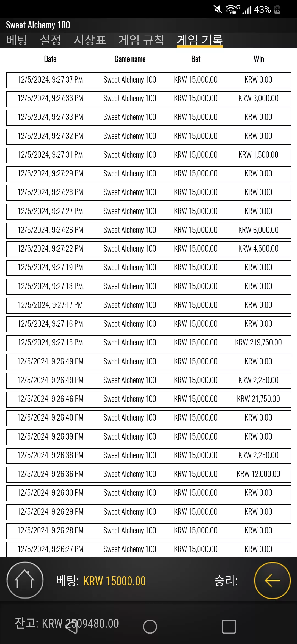297x644 pixels.
Task: Tap the Android recent apps square
Action: [x=229, y=627]
